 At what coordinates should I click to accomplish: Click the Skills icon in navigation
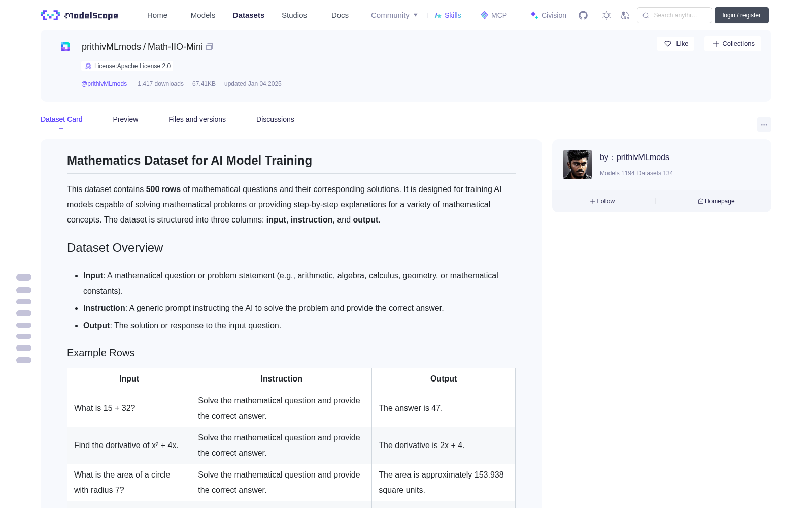coord(438,15)
